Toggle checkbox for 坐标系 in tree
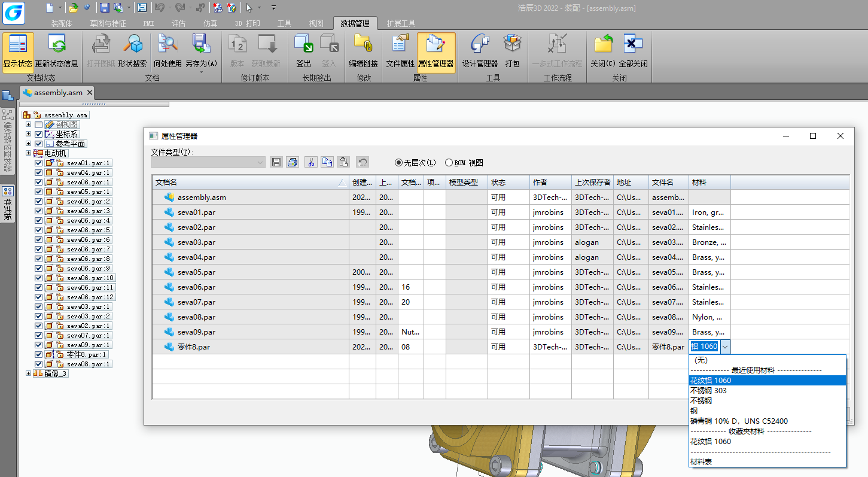Viewport: 868px width, 477px height. click(x=39, y=134)
